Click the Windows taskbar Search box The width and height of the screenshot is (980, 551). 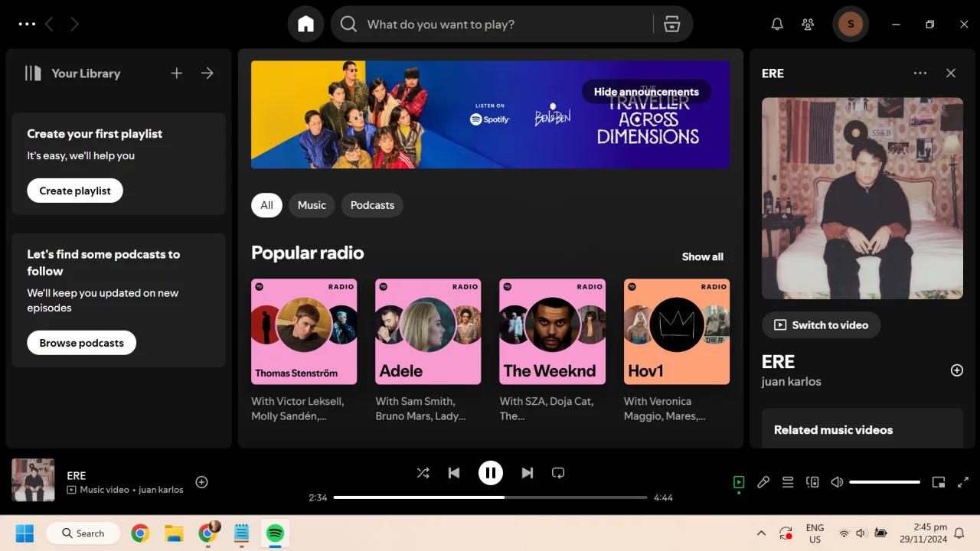tap(83, 533)
